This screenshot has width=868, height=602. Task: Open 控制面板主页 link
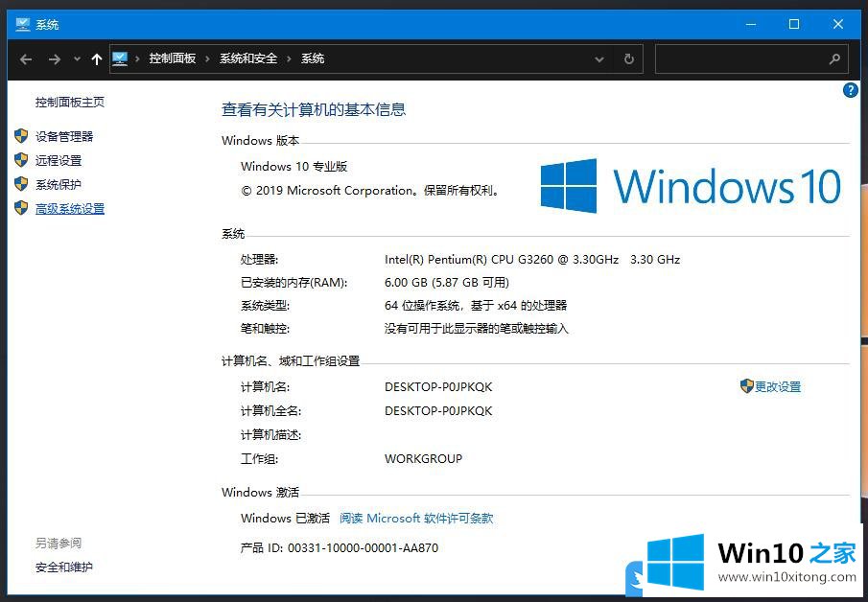[70, 102]
